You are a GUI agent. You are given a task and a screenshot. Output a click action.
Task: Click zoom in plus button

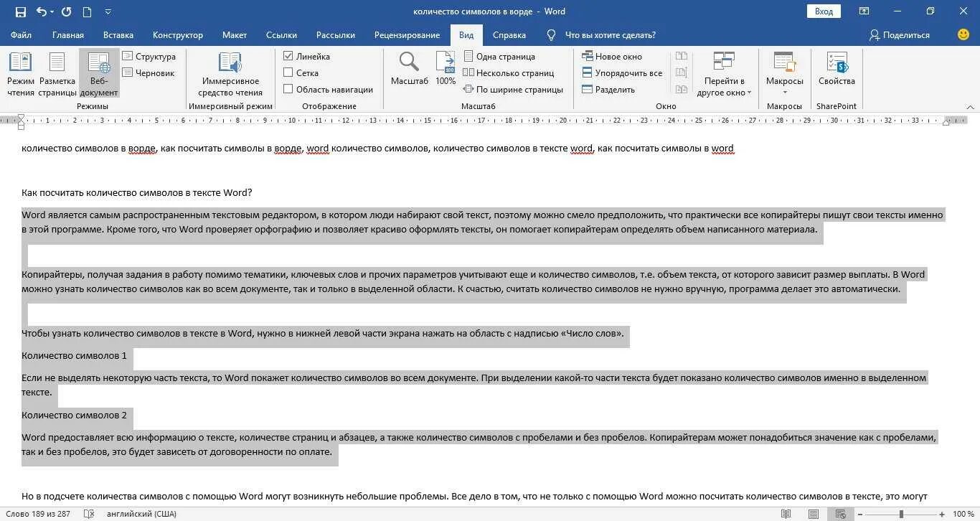941,514
